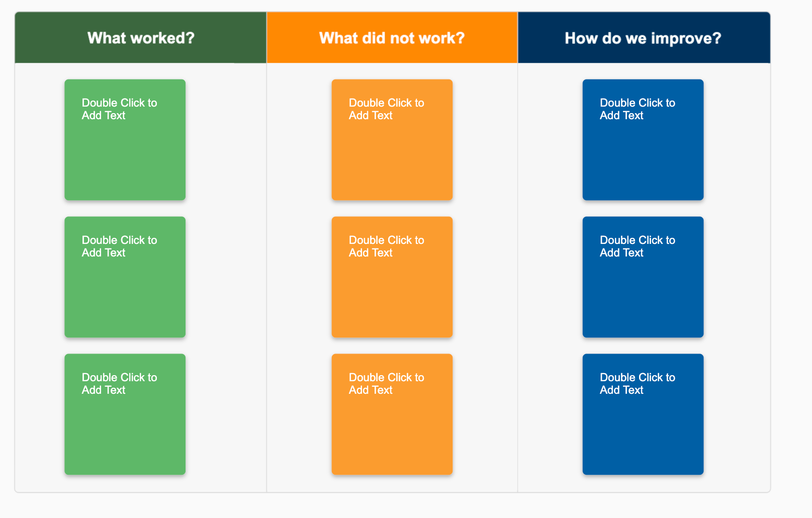Select the middle blue sticky note
This screenshot has height=518, width=812.
[x=643, y=277]
